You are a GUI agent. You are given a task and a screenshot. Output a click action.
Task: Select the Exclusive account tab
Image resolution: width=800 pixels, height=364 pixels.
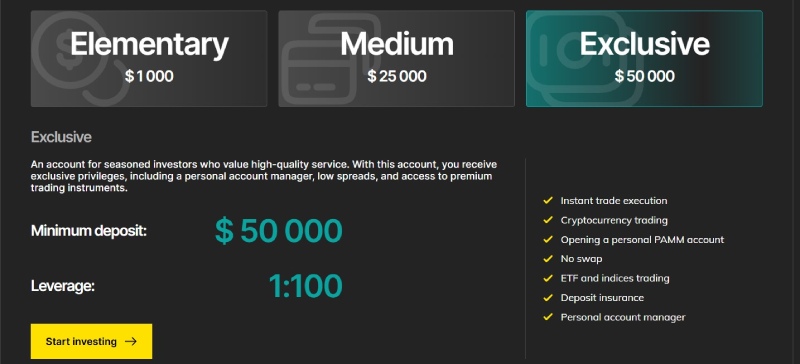(x=644, y=59)
